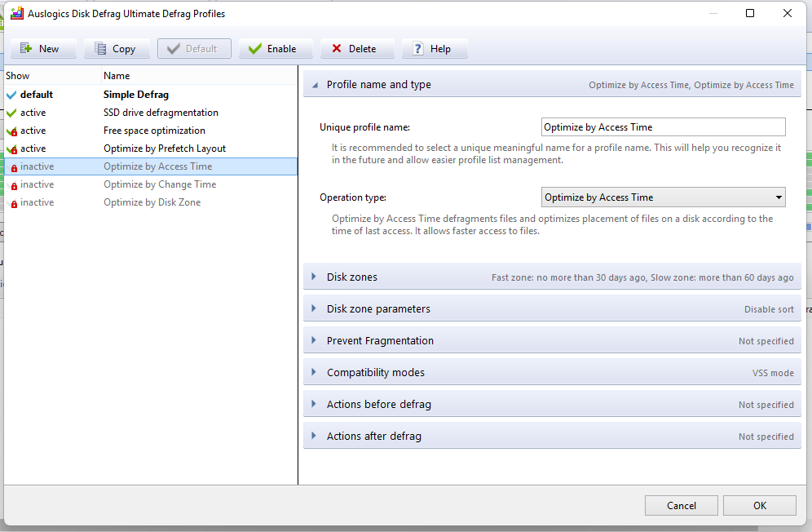Expand the Prevent Fragmentation section
Viewport: 812px width, 532px height.
tap(314, 341)
